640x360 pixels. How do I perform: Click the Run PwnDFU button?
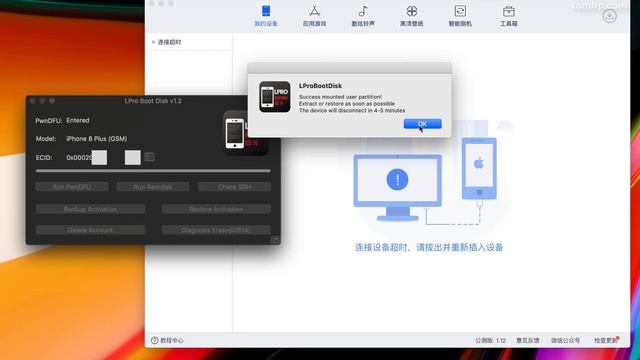tap(72, 187)
